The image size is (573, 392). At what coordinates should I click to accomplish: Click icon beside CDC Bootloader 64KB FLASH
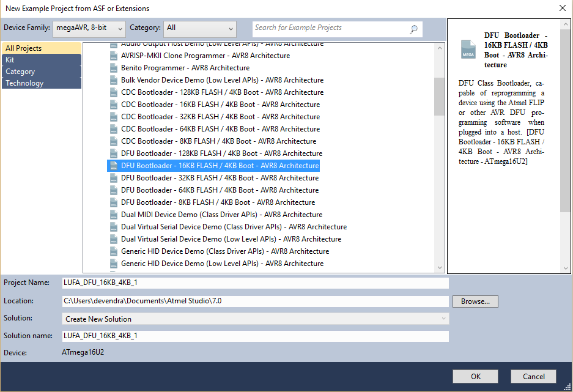pos(114,129)
